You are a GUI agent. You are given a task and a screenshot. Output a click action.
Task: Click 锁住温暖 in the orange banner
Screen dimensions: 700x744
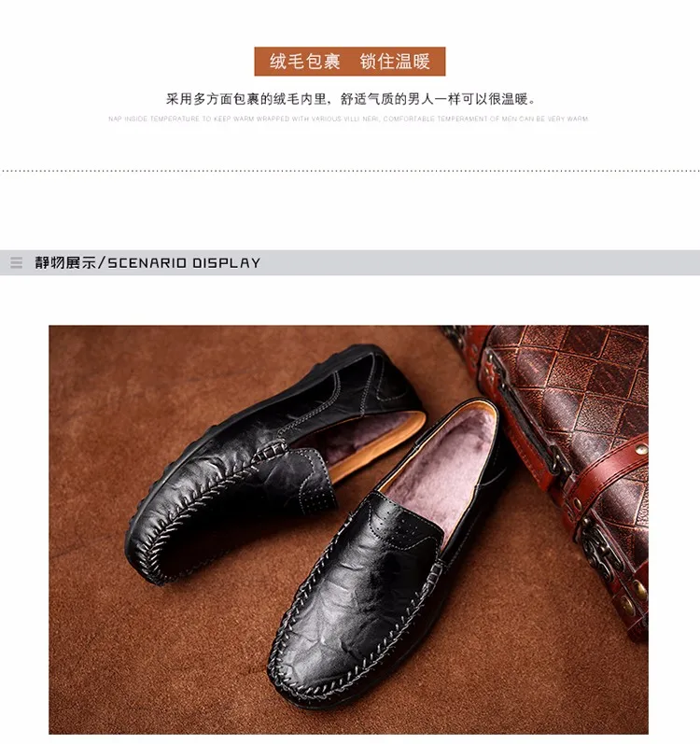point(395,62)
